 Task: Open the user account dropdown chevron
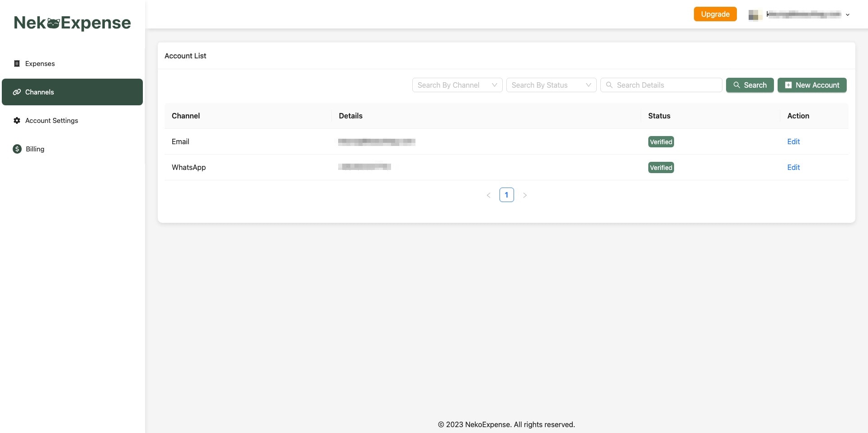click(848, 15)
